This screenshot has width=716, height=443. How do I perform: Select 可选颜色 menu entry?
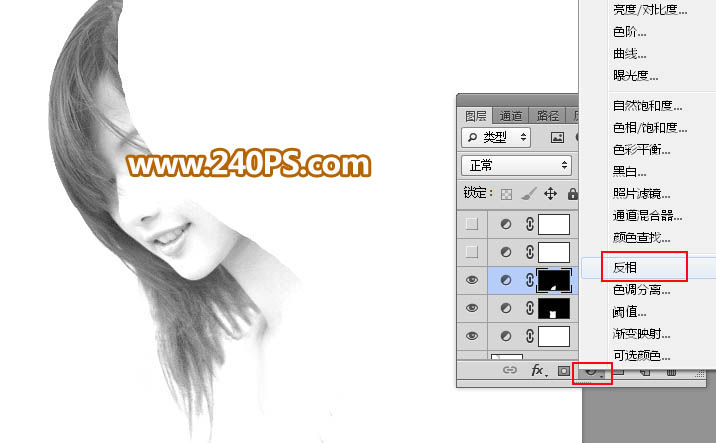pos(642,355)
